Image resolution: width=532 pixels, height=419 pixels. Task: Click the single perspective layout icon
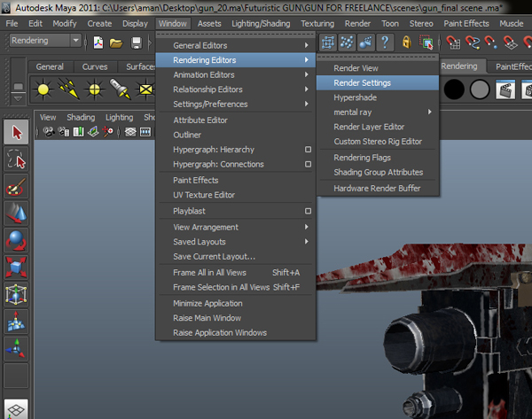pyautogui.click(x=16, y=409)
